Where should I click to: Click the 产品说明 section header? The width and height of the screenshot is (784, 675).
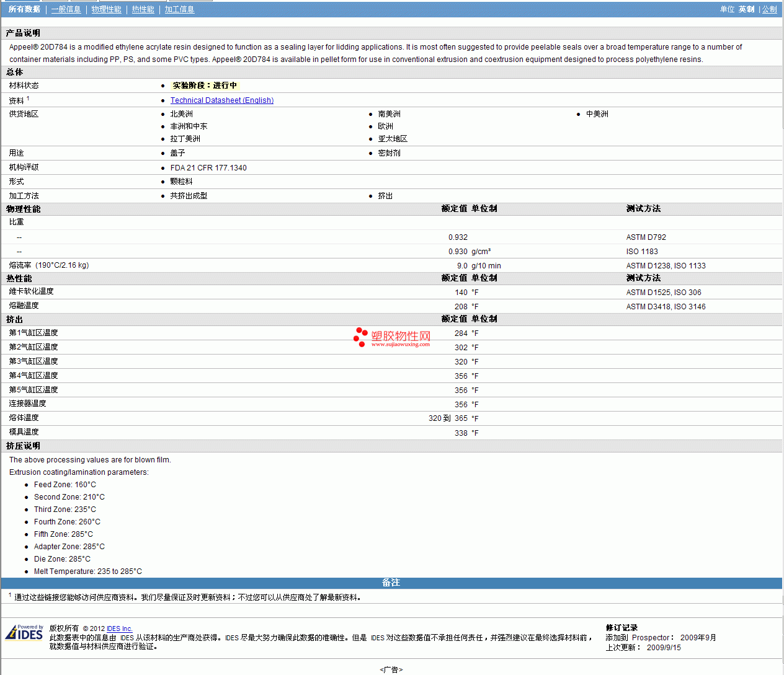[x=23, y=33]
